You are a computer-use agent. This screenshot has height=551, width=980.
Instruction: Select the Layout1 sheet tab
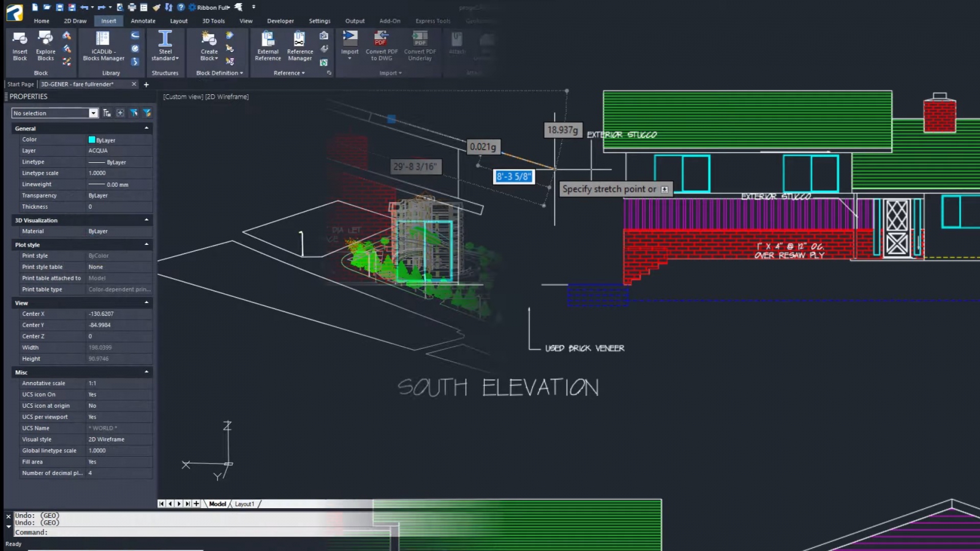coord(244,504)
